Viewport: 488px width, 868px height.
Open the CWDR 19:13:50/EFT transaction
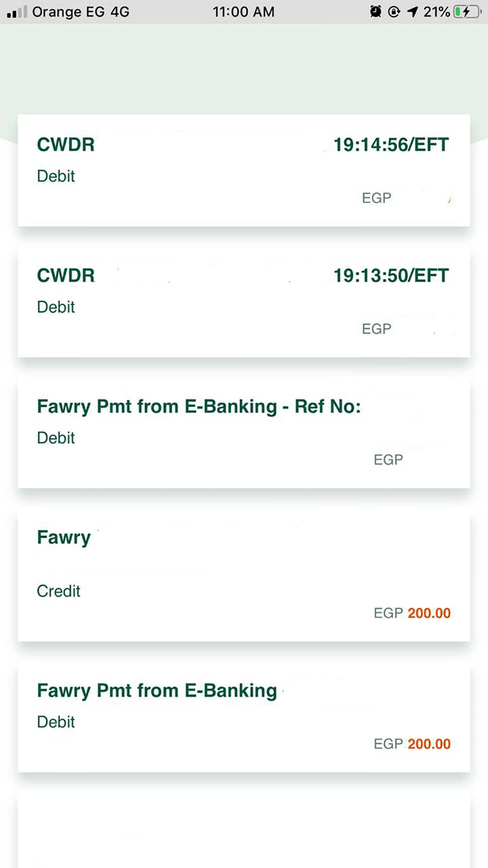(x=244, y=301)
